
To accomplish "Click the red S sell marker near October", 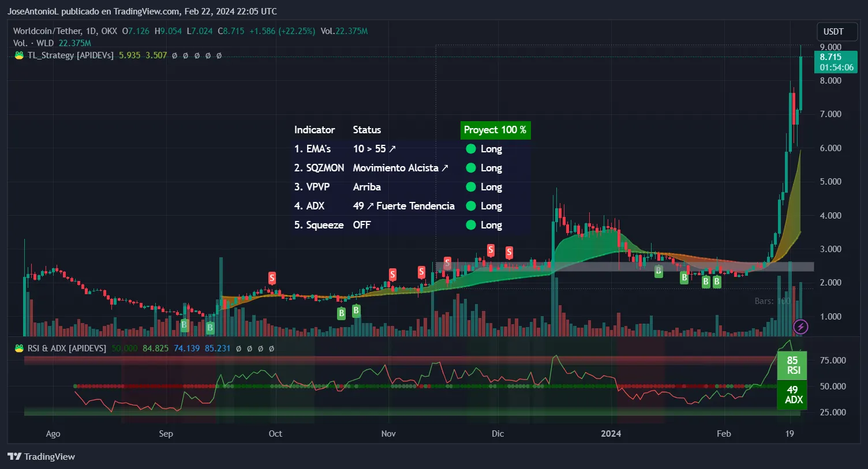I will [x=271, y=277].
